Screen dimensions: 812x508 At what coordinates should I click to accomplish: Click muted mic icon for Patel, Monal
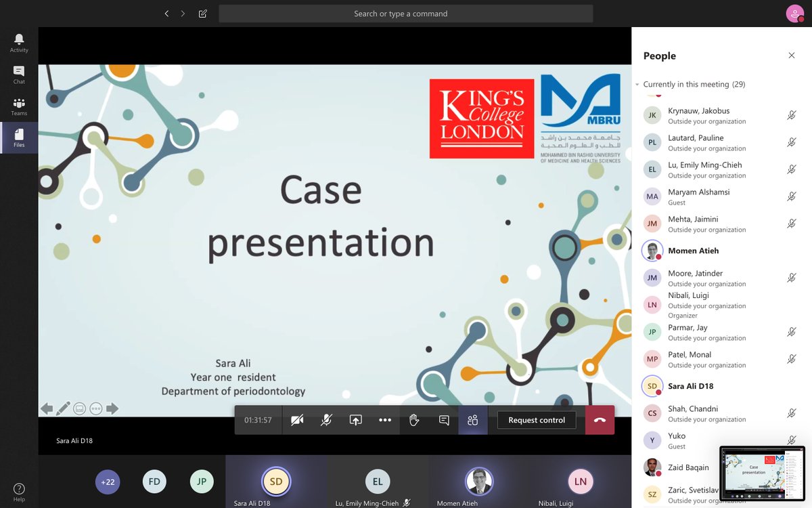point(791,359)
